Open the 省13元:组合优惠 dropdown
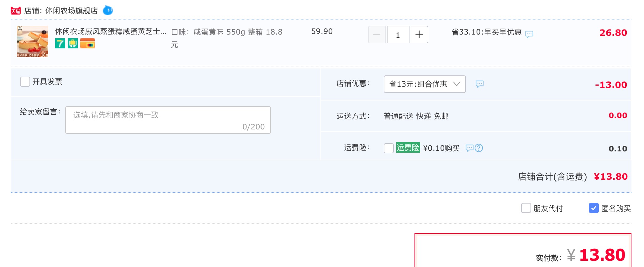 click(x=425, y=84)
